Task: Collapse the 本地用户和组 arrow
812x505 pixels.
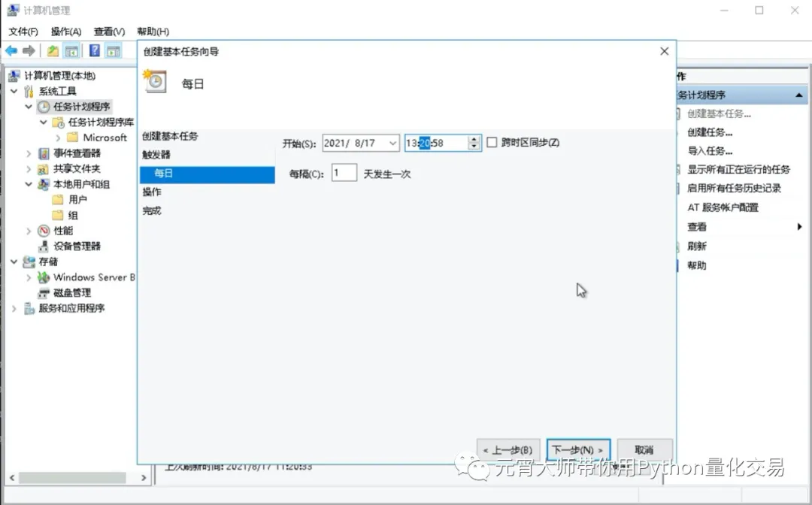Action: [29, 184]
